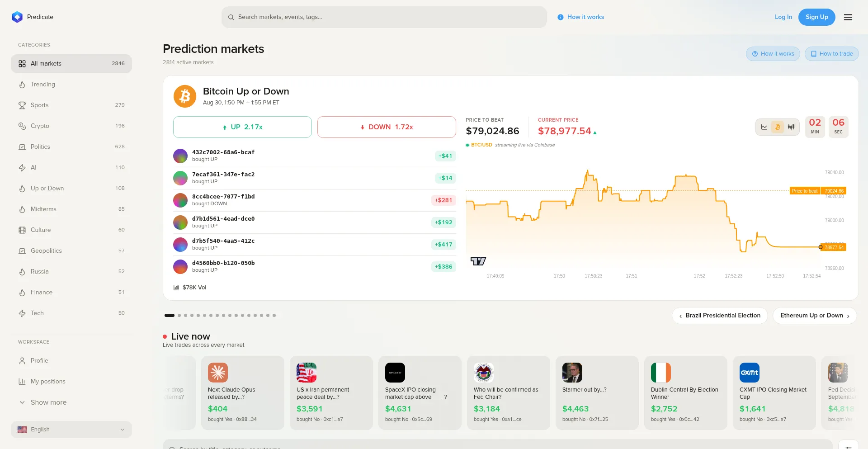Viewport: 868px width, 449px height.
Task: Click the +$281 trade amount badge
Action: 443,200
